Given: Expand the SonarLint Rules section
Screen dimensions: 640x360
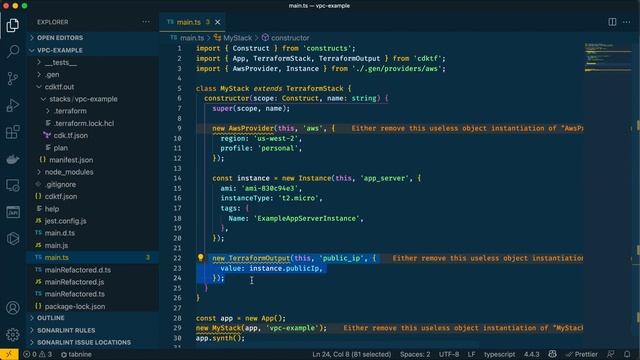Looking at the screenshot, I should (93, 330).
